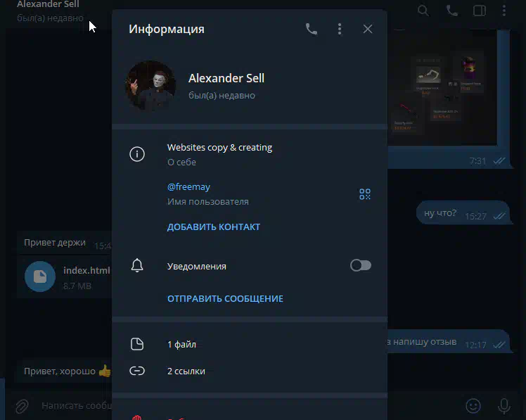Image resolution: width=526 pixels, height=420 pixels.
Task: Click ОТПРАВИТЬ СООБЩЕНИЕ
Action: pos(225,298)
